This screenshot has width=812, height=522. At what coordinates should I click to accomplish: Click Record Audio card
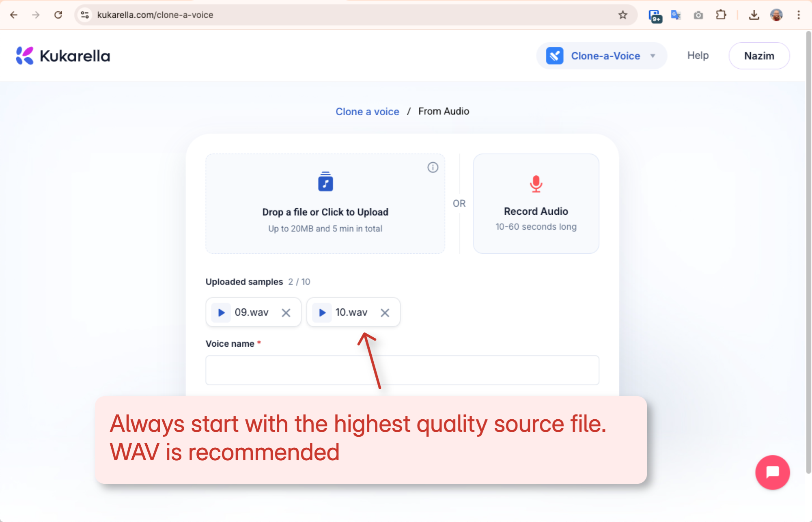tap(536, 204)
